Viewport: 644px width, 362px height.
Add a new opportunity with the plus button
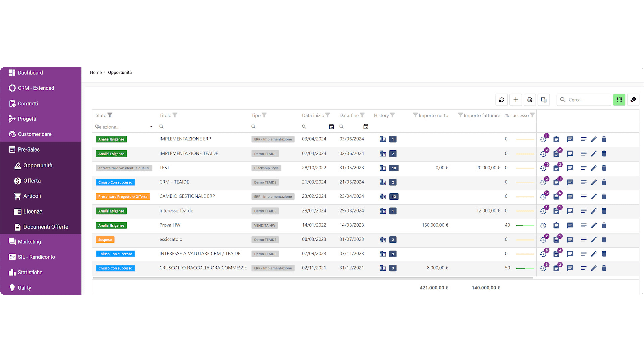[516, 100]
